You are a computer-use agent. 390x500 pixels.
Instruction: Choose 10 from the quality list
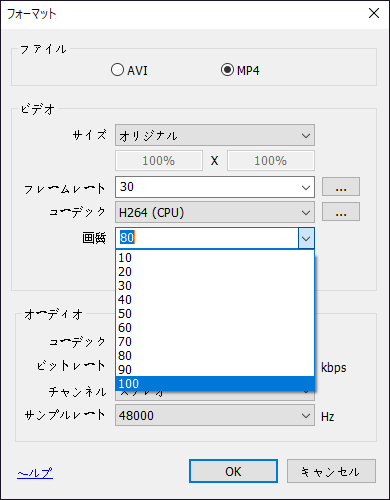pos(215,258)
